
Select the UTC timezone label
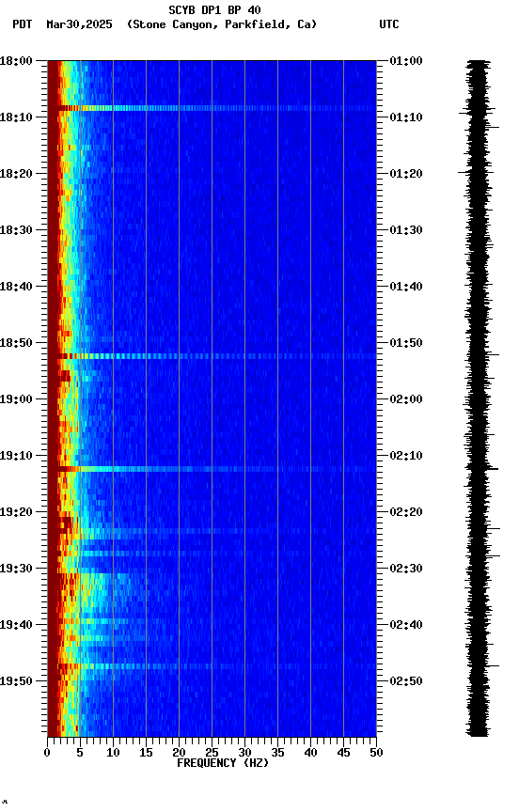(x=389, y=24)
